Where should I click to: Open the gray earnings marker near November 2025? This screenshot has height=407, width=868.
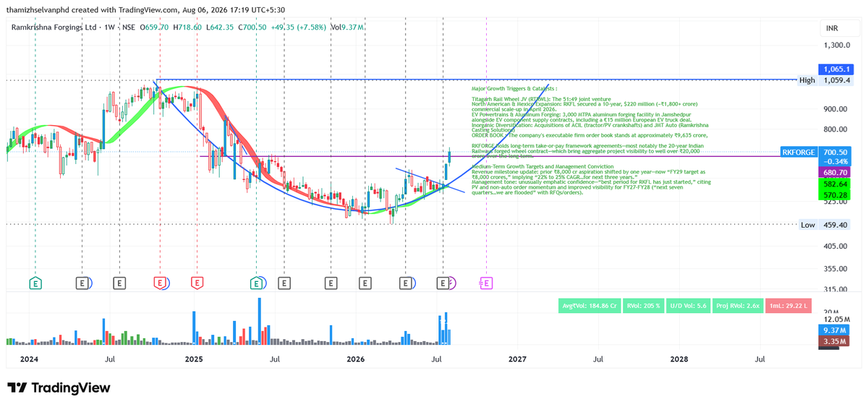[x=331, y=283]
